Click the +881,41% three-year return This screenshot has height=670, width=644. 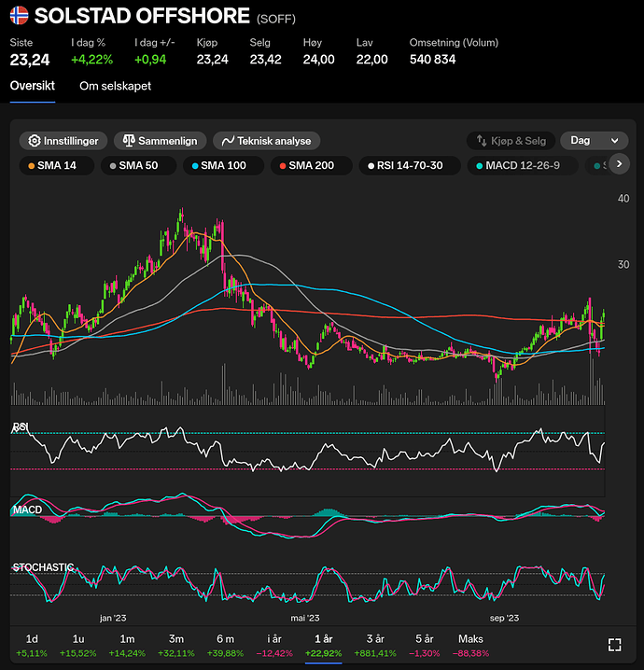coord(375,653)
